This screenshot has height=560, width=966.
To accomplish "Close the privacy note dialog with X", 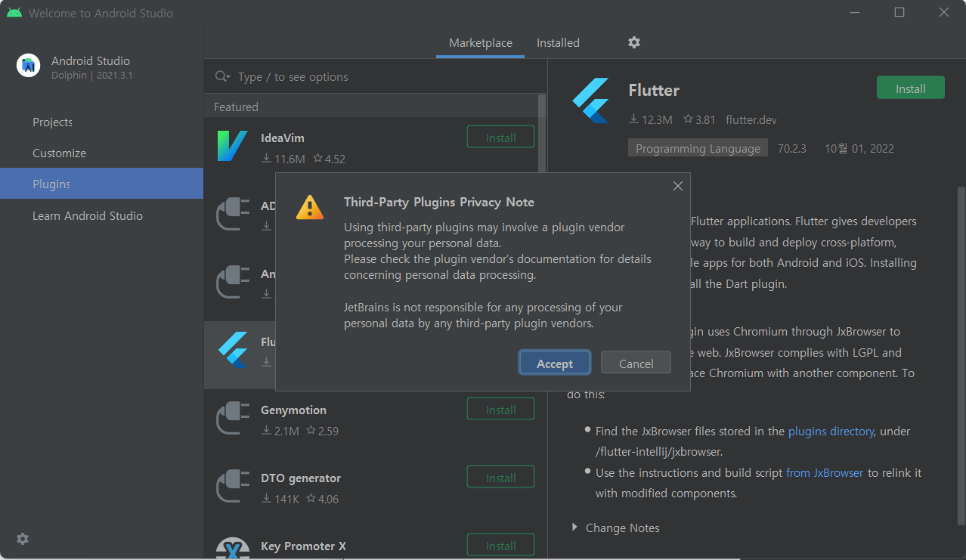I will pos(677,186).
